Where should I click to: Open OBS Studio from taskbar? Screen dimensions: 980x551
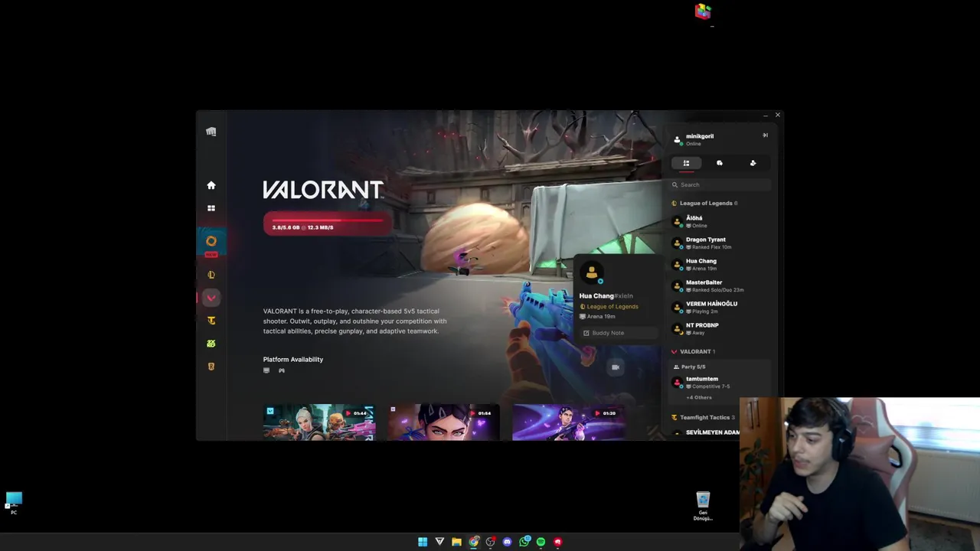coord(491,542)
